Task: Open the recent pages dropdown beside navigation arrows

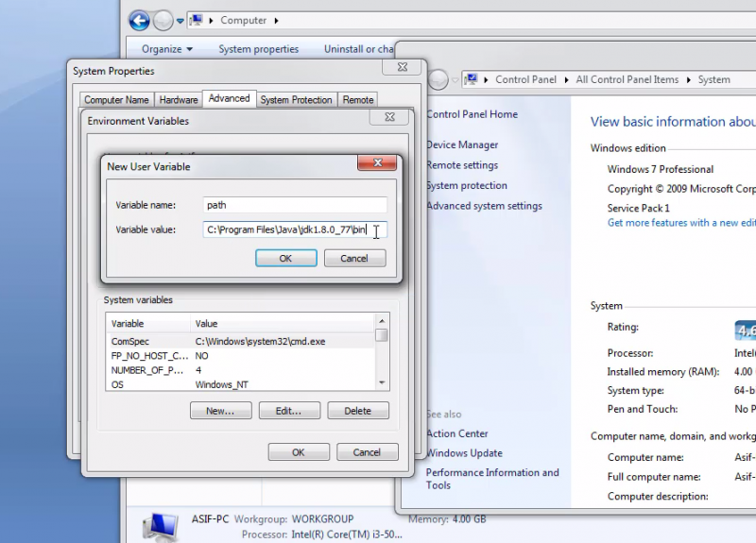Action: pos(180,21)
